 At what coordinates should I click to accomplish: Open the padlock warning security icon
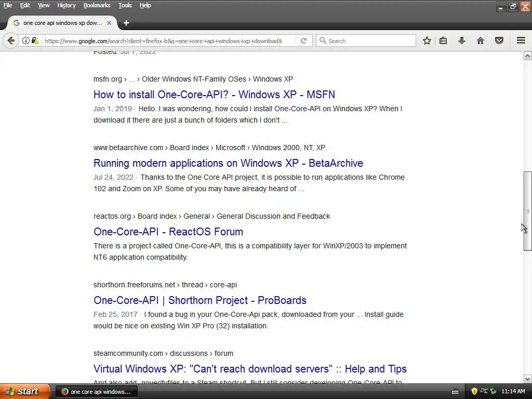tap(35, 41)
